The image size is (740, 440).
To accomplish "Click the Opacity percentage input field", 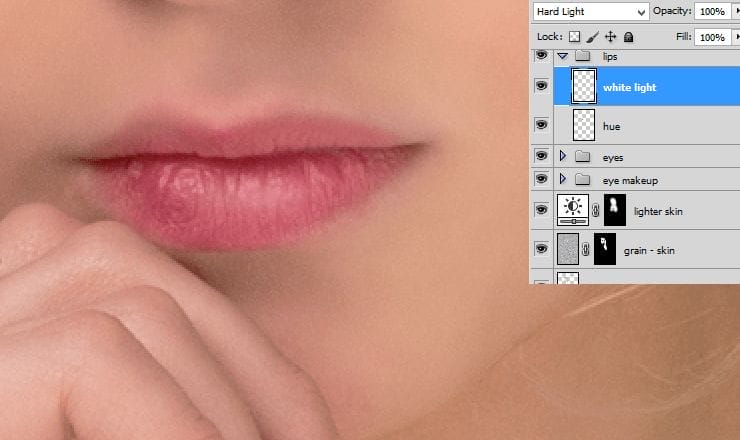I will click(711, 11).
